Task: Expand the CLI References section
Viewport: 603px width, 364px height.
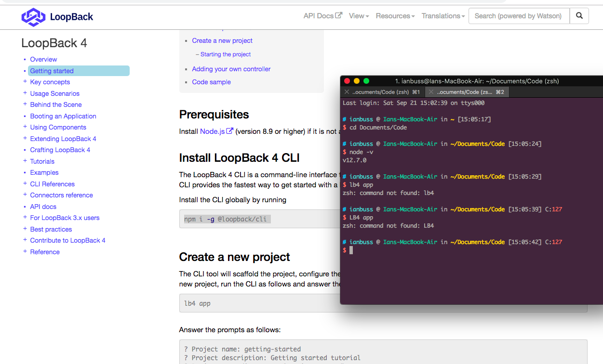Action: [25, 184]
